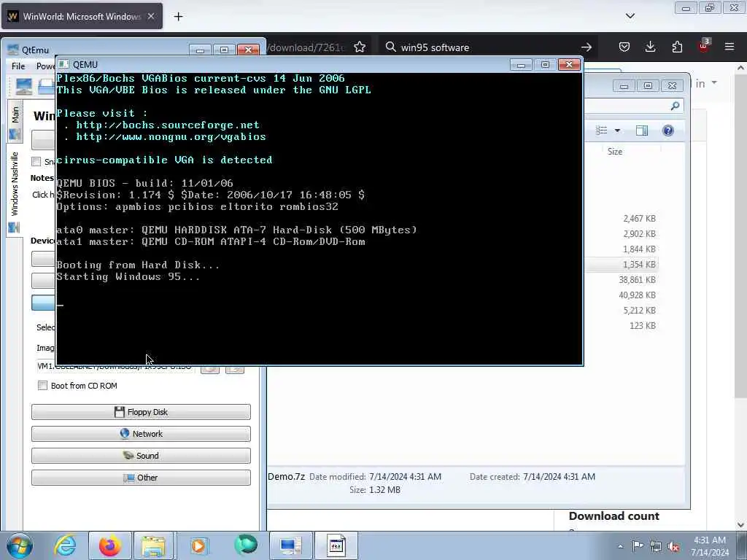Select the file sized 2,902 KB
The width and height of the screenshot is (747, 560).
pos(639,234)
